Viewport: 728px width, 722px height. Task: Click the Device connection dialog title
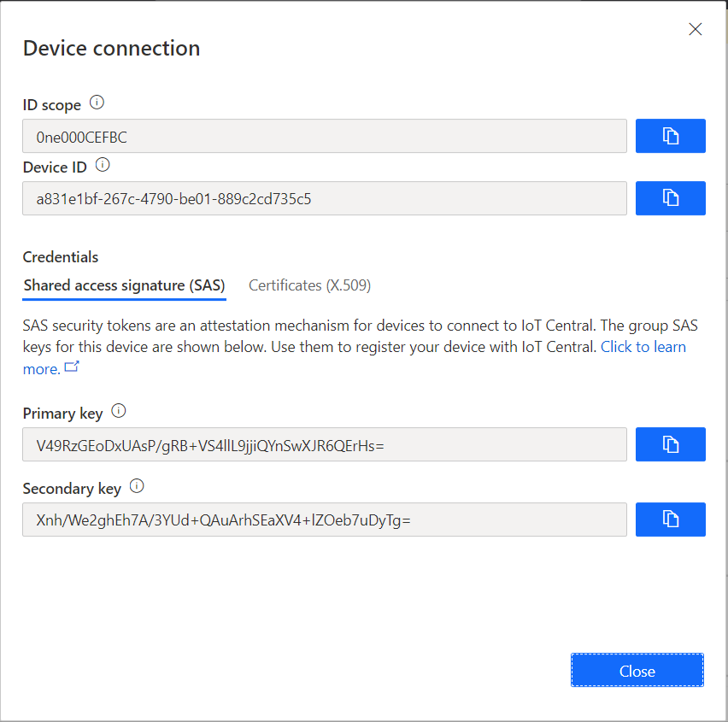click(x=111, y=48)
